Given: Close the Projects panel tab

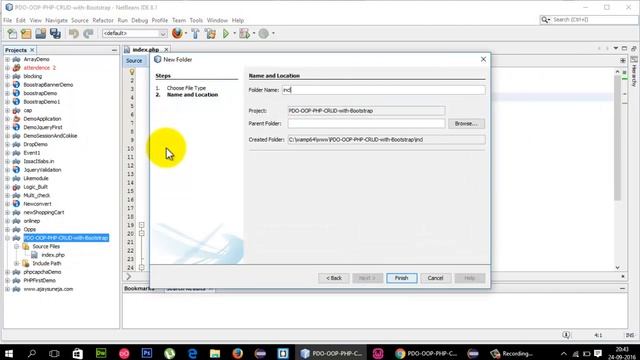Looking at the screenshot, I should (32, 50).
